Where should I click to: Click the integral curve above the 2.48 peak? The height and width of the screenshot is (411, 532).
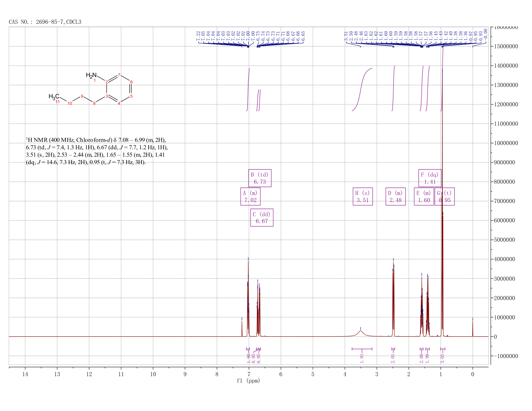click(x=393, y=89)
